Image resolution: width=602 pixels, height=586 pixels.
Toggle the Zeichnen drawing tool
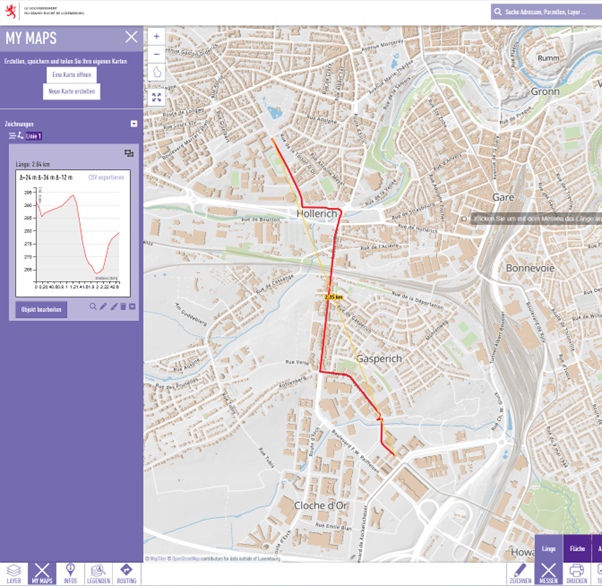tap(519, 573)
